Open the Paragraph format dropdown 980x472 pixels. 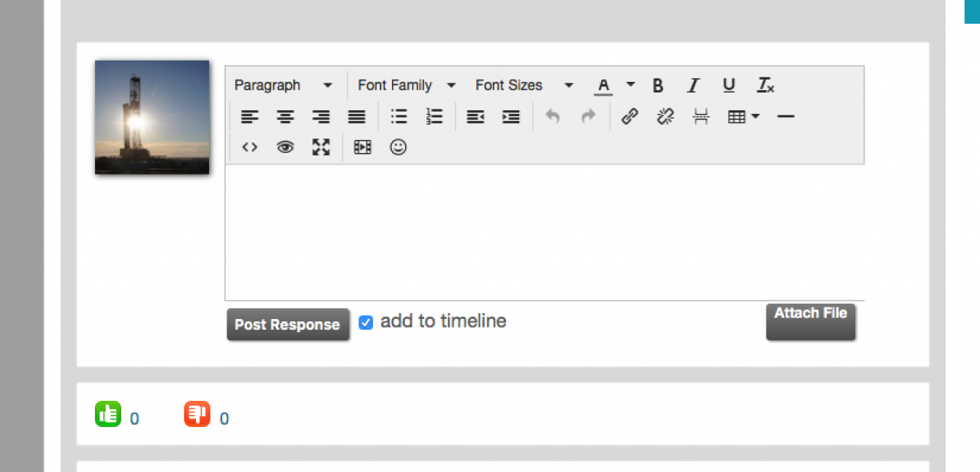pyautogui.click(x=283, y=86)
